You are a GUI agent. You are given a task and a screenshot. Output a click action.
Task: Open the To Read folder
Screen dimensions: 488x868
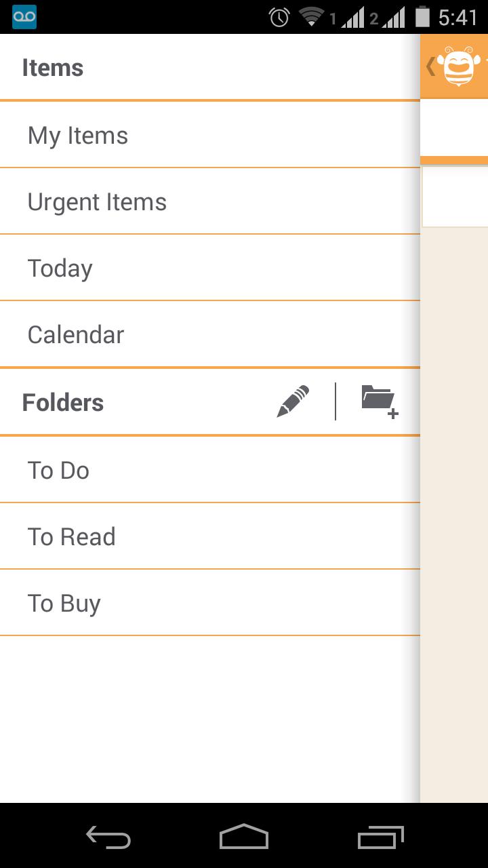click(71, 537)
